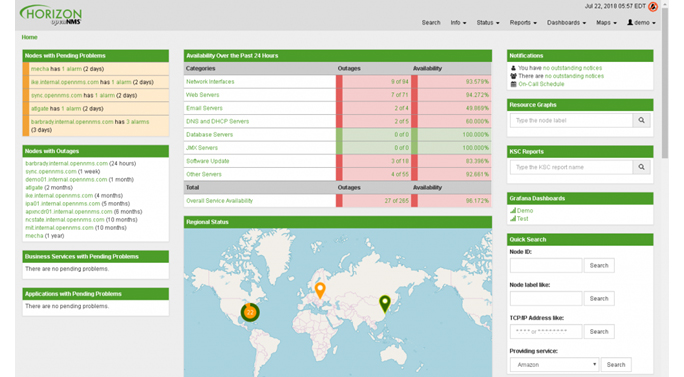
Task: Click the calendar icon for On-Call Schedule
Action: click(513, 84)
